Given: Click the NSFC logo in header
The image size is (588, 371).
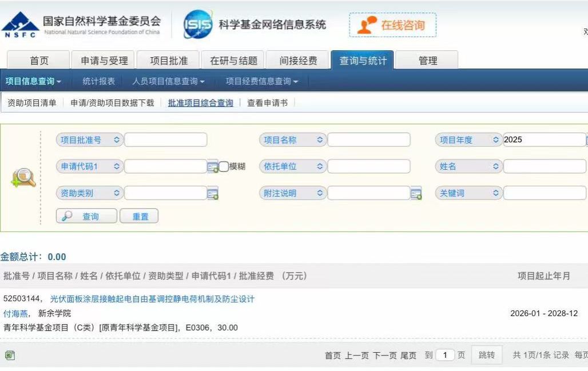Looking at the screenshot, I should (20, 25).
